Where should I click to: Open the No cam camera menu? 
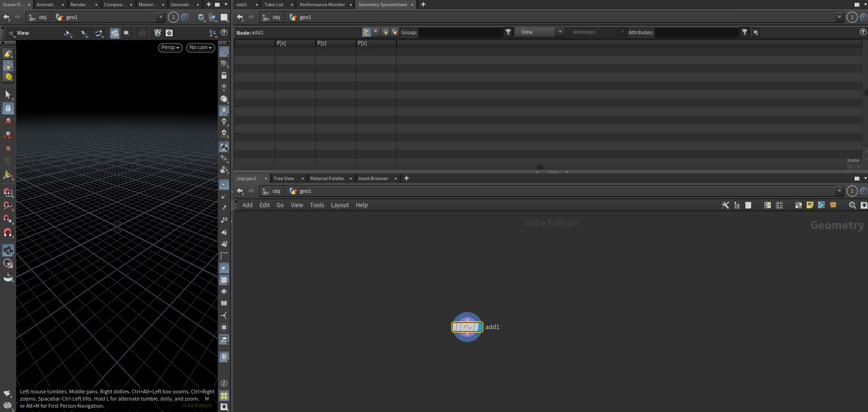(201, 48)
